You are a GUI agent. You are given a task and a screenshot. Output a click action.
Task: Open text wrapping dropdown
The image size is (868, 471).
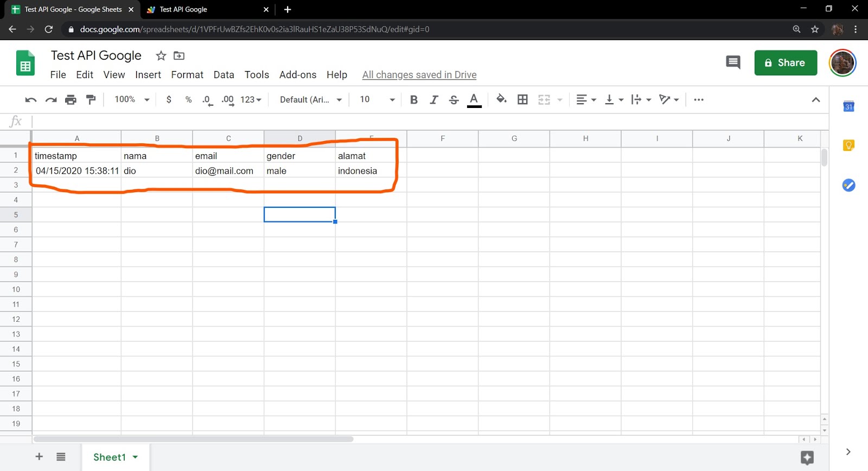[641, 100]
